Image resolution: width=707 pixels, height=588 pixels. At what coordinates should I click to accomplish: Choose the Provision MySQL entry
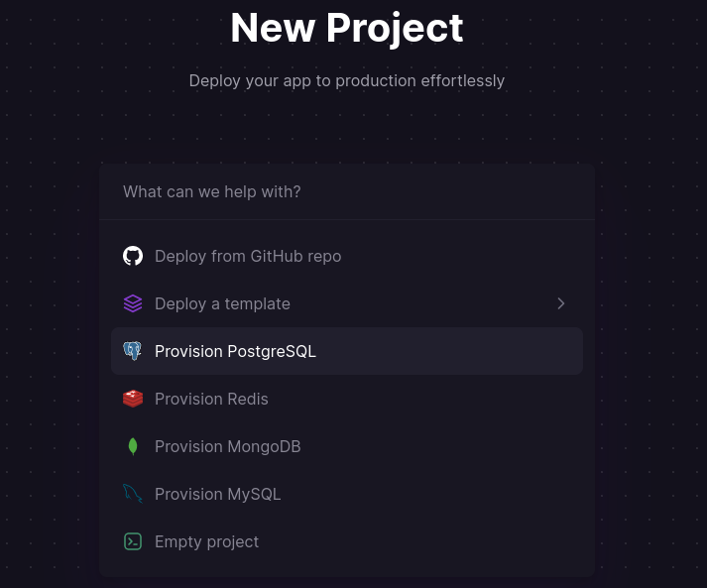click(217, 494)
